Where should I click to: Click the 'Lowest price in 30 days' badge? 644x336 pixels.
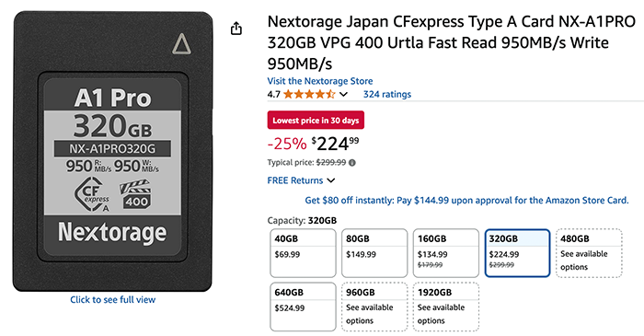[x=316, y=121]
